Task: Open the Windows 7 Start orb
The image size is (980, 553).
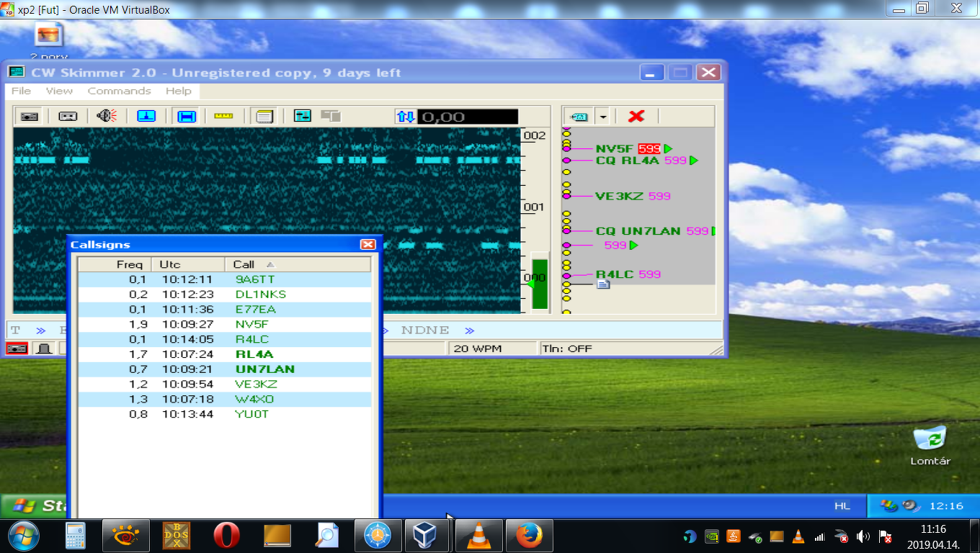Action: point(23,536)
